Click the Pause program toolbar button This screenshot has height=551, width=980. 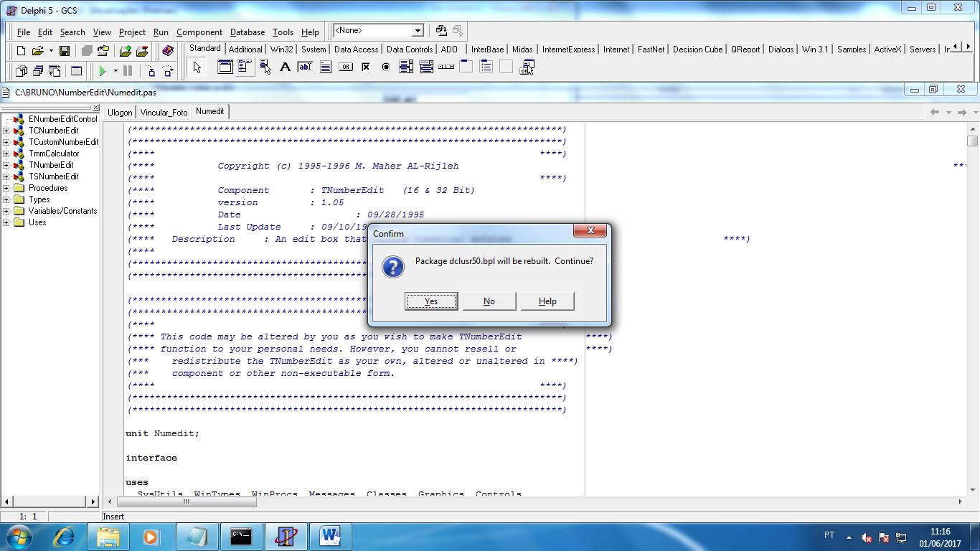click(x=128, y=71)
